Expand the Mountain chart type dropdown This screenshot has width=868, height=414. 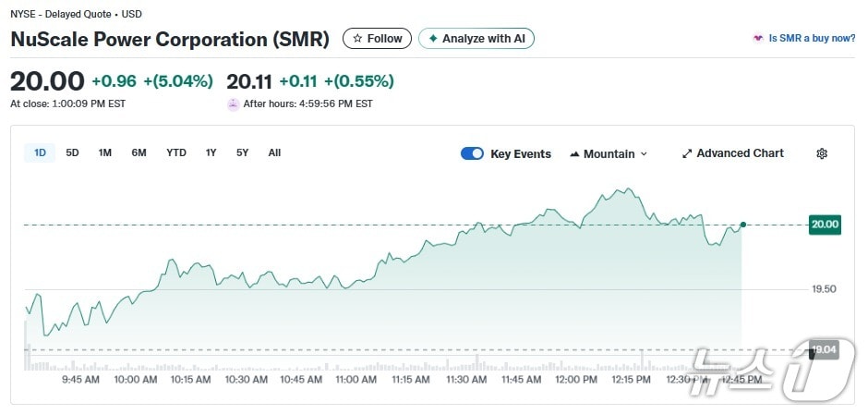coord(609,154)
